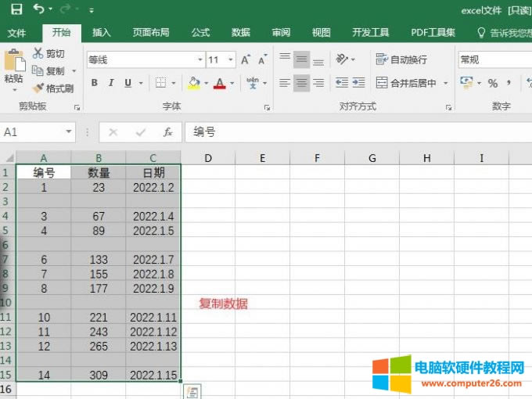Click the Percent Style icon

coord(493,83)
